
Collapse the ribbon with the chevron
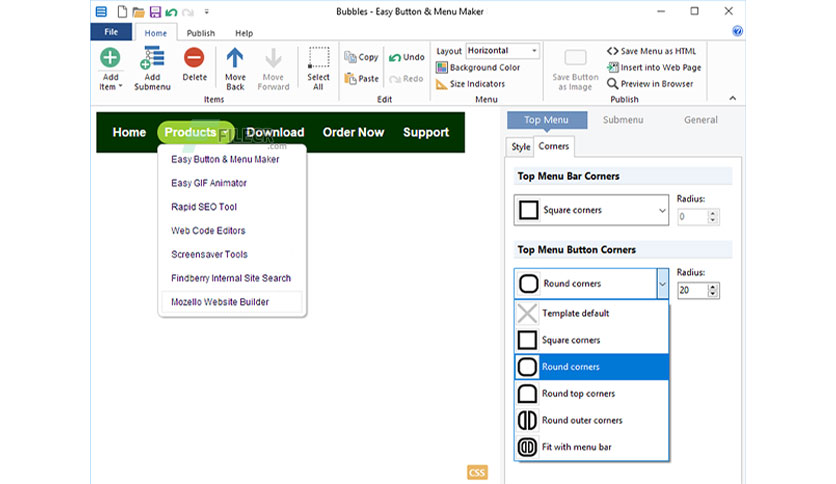(733, 98)
